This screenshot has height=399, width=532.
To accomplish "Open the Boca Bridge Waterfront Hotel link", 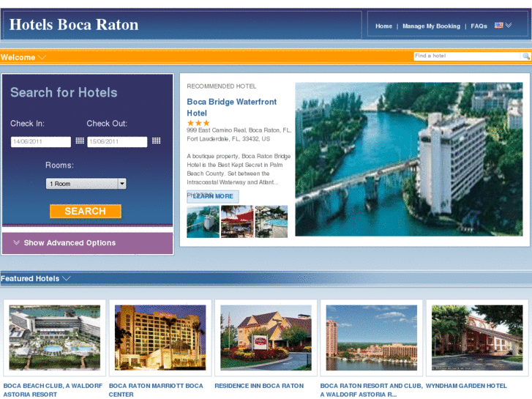I will point(232,108).
